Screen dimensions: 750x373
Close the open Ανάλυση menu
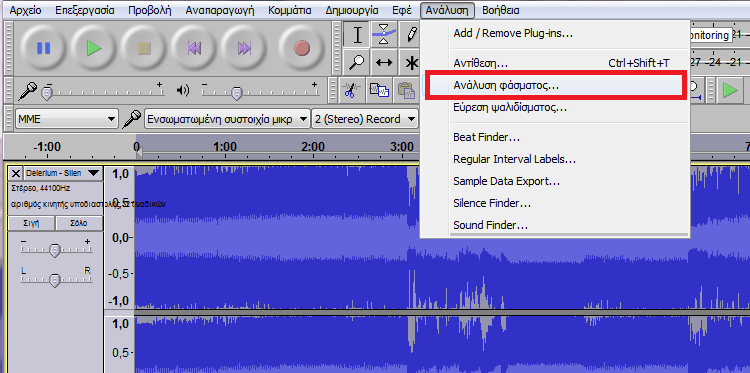[x=448, y=10]
